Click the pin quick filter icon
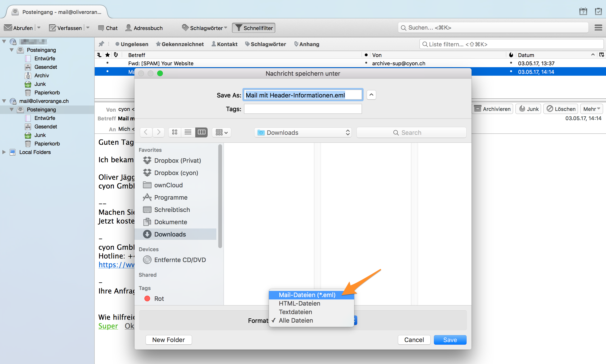This screenshot has height=364, width=606. pyautogui.click(x=101, y=44)
